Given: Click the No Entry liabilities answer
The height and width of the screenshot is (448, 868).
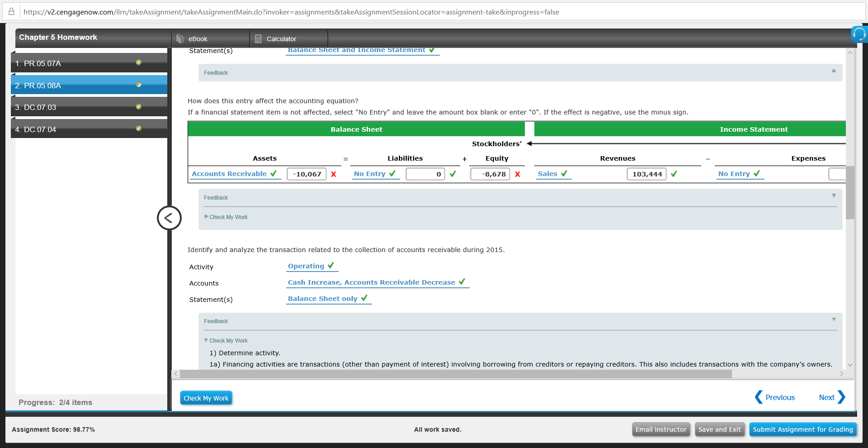Looking at the screenshot, I should click(x=369, y=174).
